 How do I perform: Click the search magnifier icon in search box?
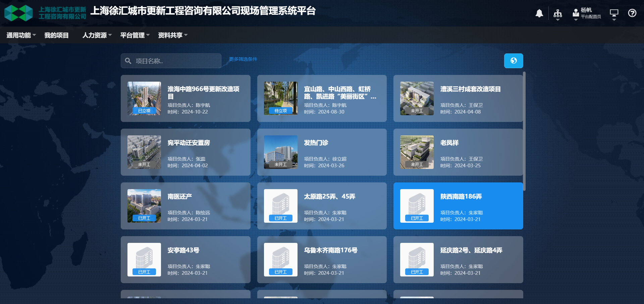click(x=128, y=61)
